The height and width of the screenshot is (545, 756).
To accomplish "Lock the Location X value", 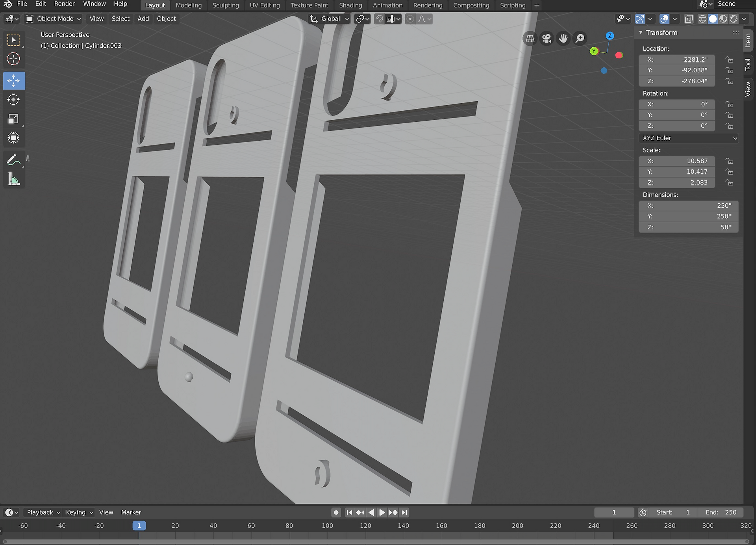I will tap(730, 60).
